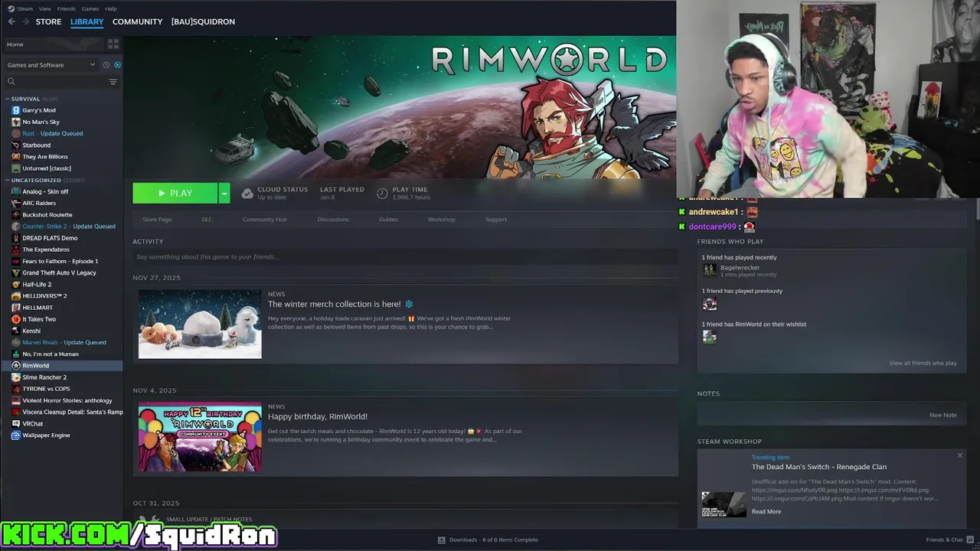Go back with the left arrow
The width and height of the screenshot is (980, 551).
11,21
